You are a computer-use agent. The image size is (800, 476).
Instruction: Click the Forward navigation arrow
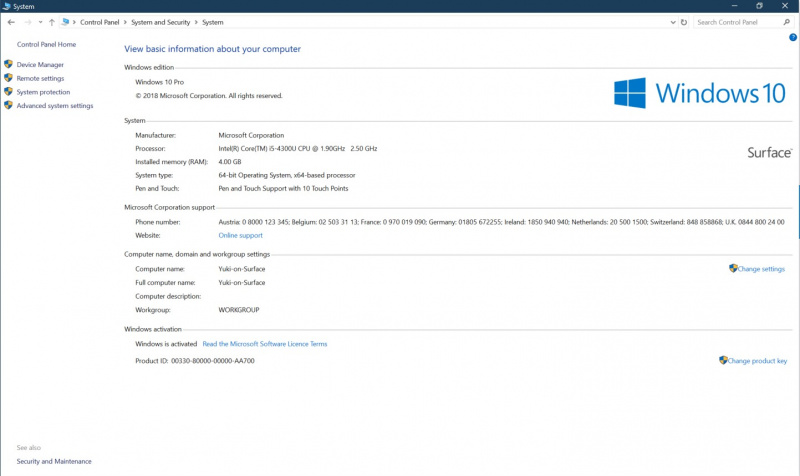coord(28,22)
